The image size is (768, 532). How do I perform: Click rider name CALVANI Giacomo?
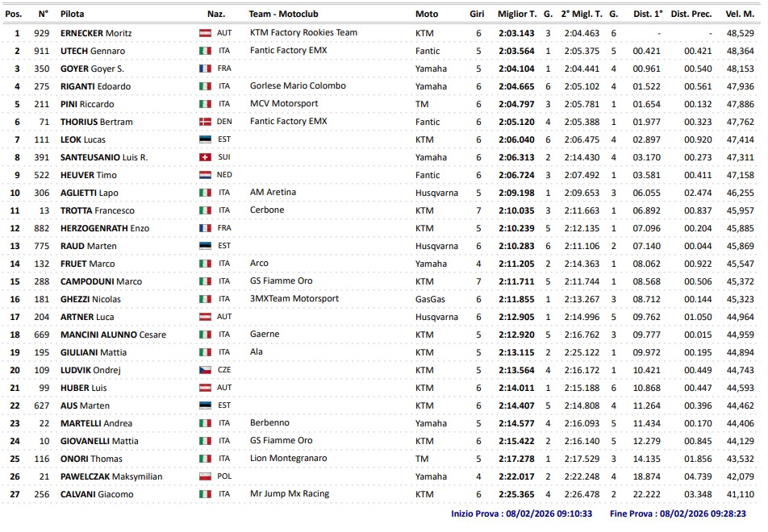96,494
